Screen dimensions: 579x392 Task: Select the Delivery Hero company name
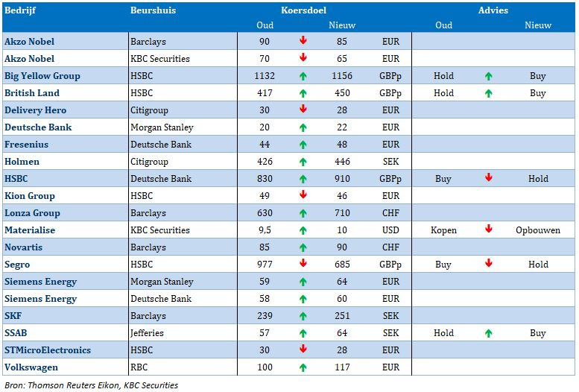[x=35, y=110]
